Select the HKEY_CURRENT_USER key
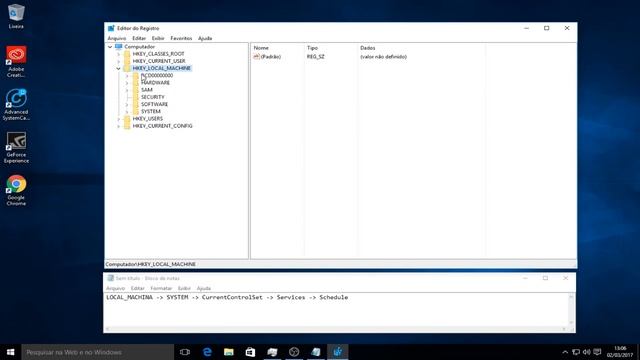This screenshot has height=360, width=640. pos(159,61)
